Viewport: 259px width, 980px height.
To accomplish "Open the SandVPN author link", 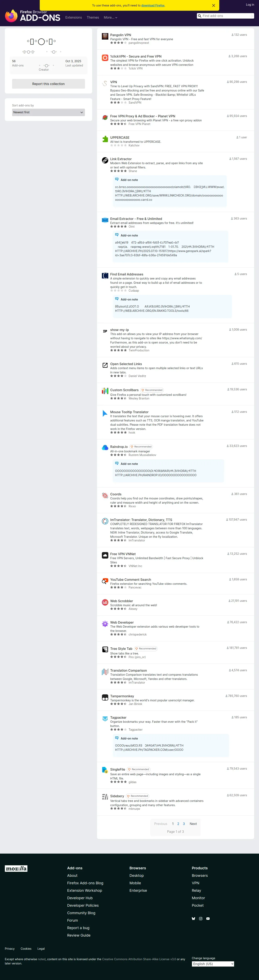I will pos(135,103).
